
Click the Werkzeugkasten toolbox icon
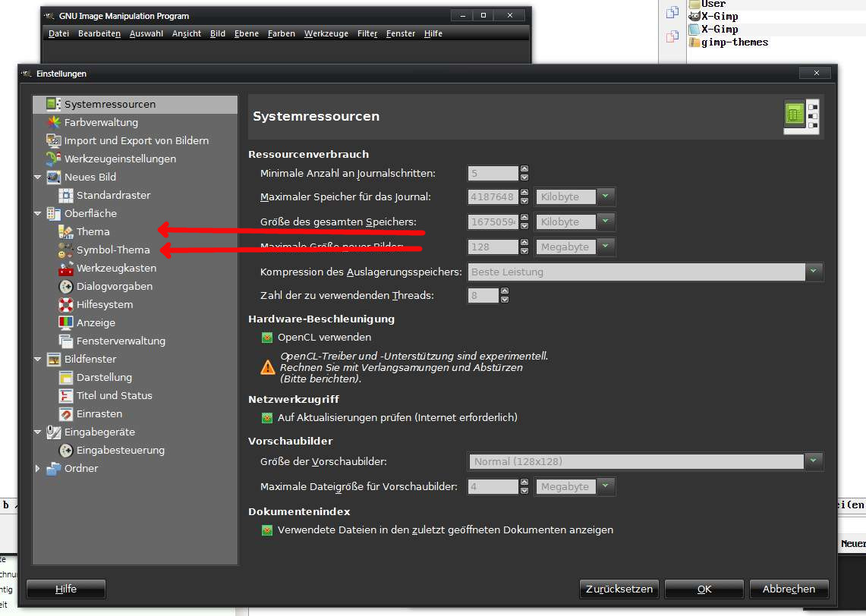66,269
